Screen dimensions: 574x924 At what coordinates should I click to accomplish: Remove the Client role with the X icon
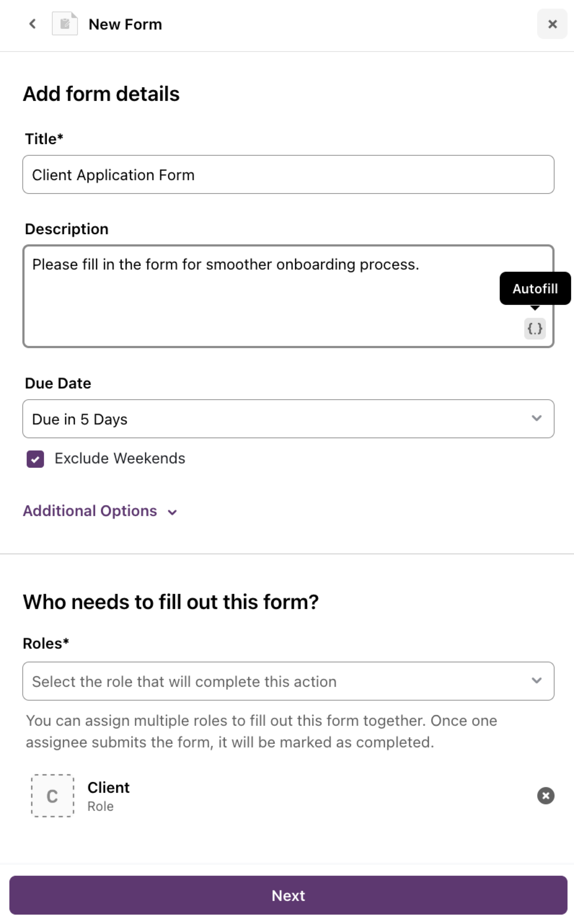[546, 796]
